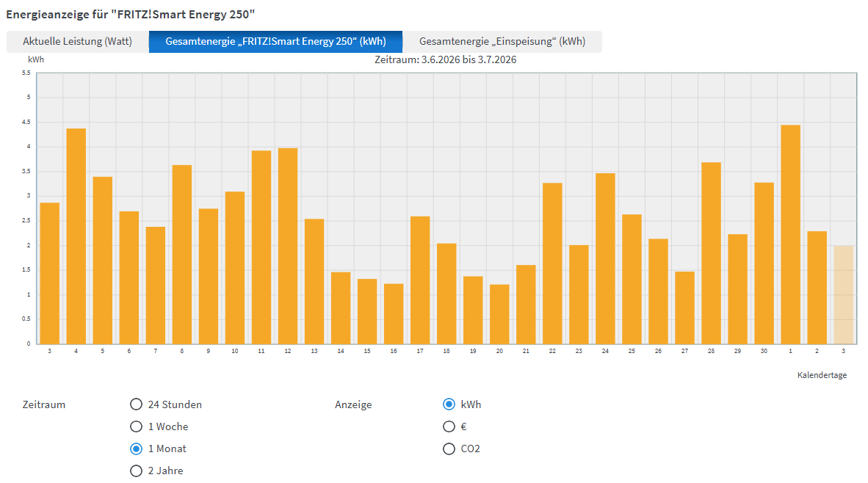Click the bar for day 21

(526, 305)
